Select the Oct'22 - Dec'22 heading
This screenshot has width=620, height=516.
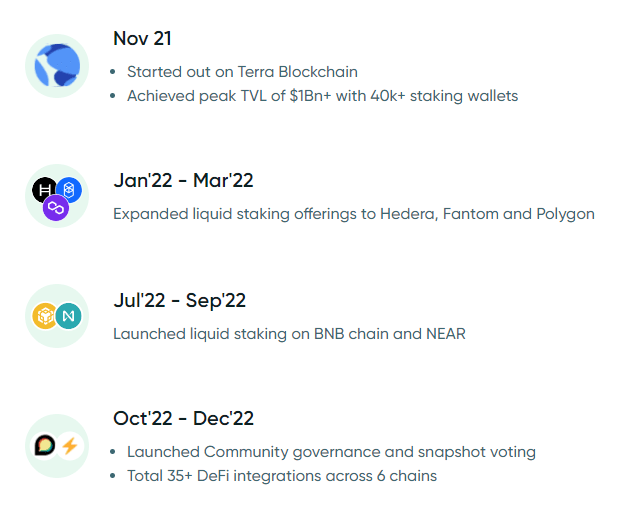[183, 418]
